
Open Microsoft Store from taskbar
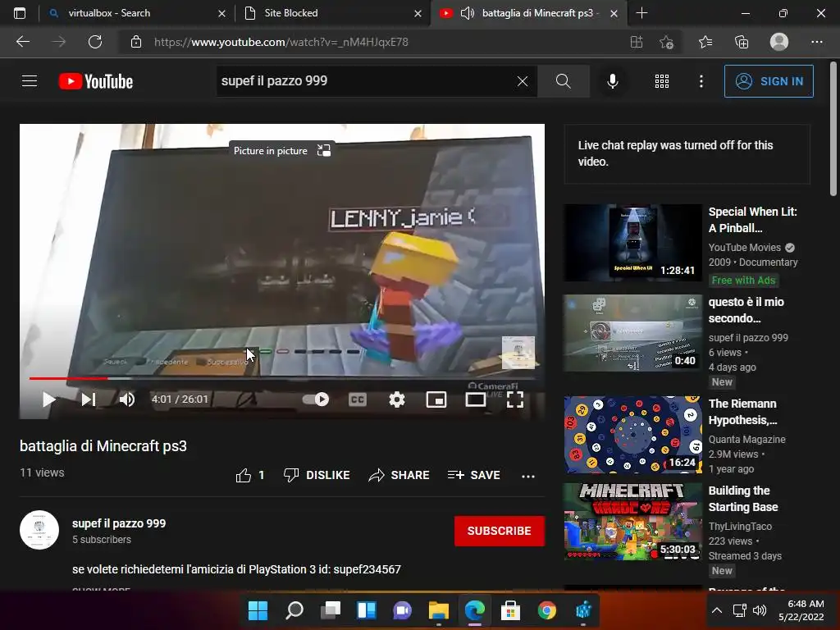(x=510, y=610)
